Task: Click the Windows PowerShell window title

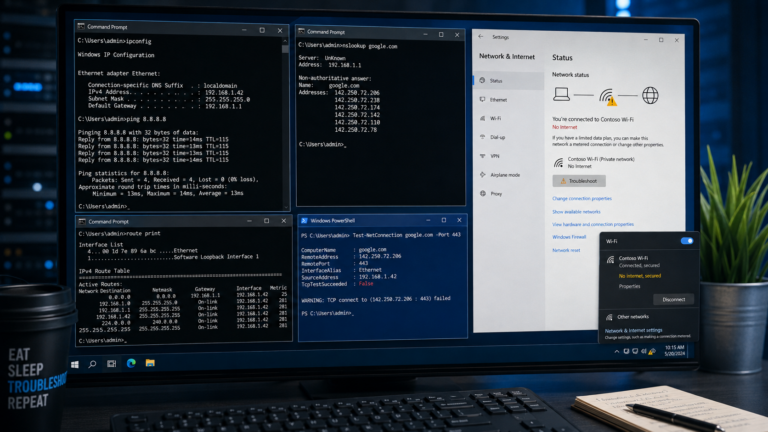Action: [333, 220]
